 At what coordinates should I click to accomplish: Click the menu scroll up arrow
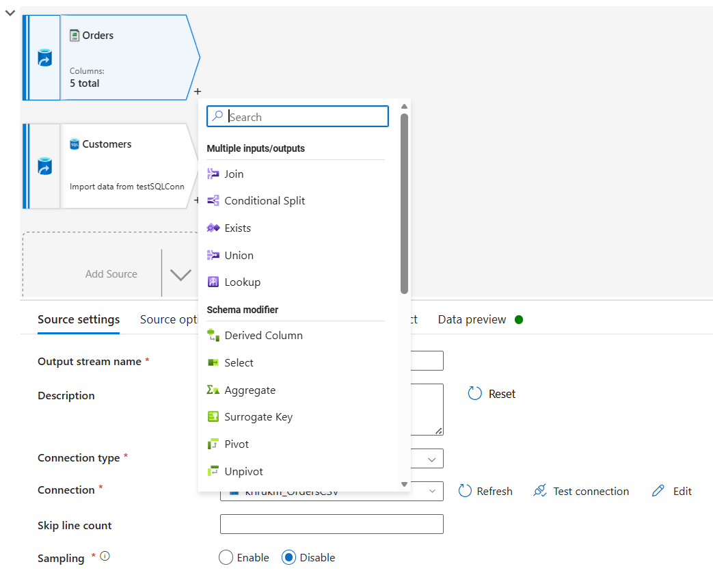404,107
